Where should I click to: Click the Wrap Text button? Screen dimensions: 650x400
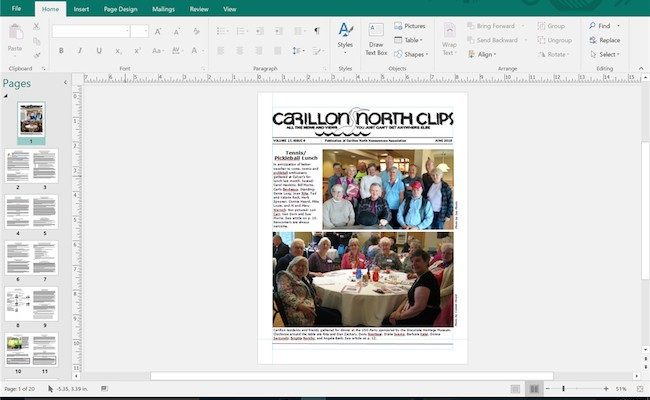(x=449, y=39)
